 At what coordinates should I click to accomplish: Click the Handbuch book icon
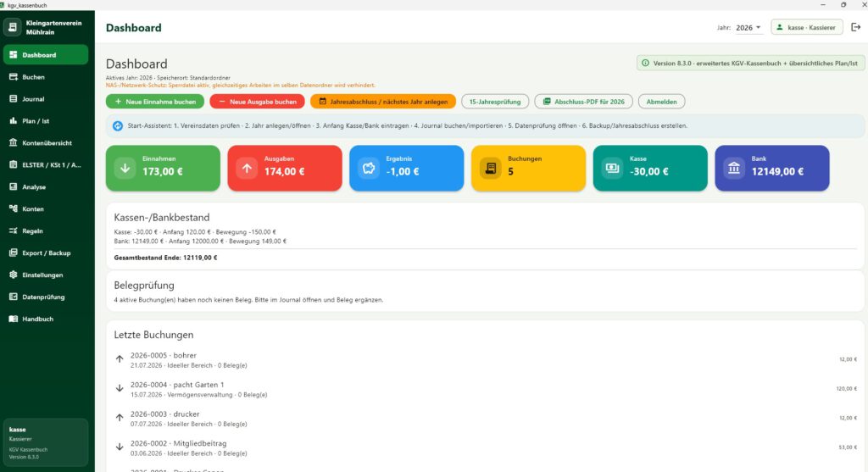14,319
